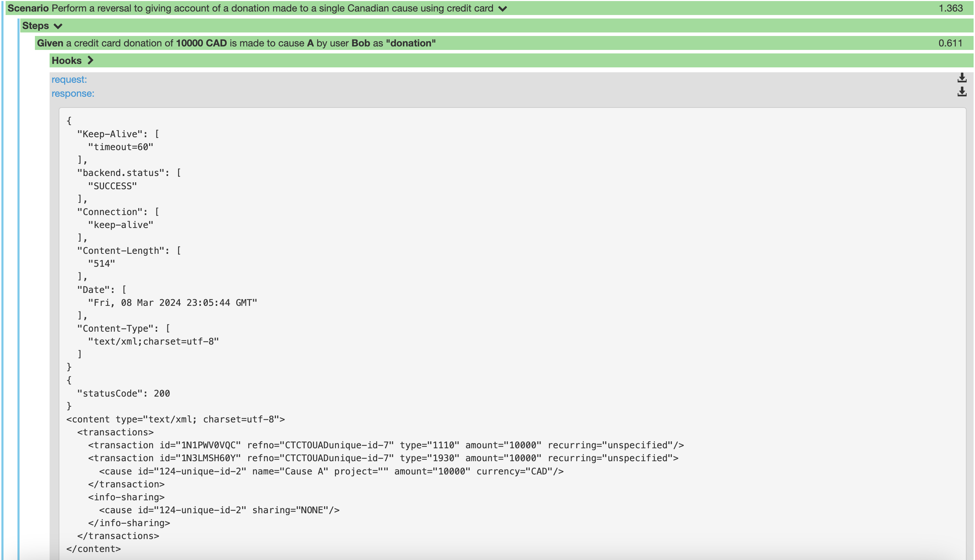This screenshot has height=560, width=975.
Task: Click the step duration 0.611
Action: click(x=950, y=43)
